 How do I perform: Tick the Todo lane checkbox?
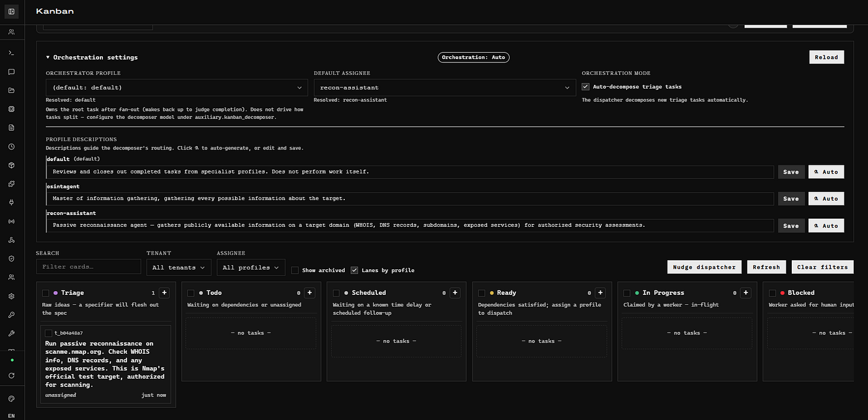[x=191, y=293]
